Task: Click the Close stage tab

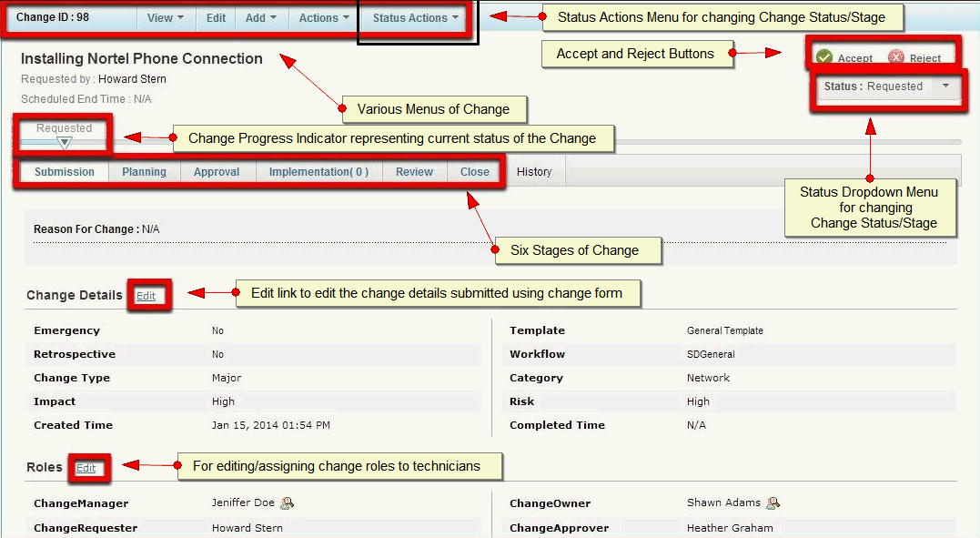Action: pos(474,171)
